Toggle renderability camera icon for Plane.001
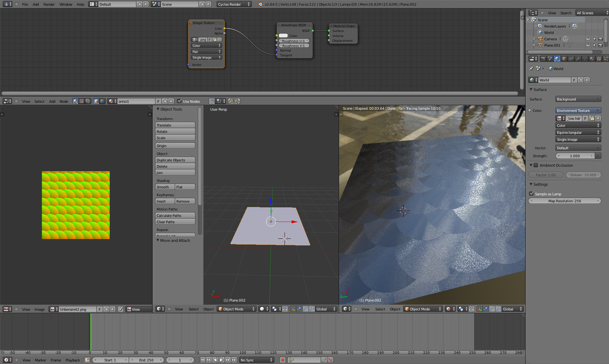The width and height of the screenshot is (609, 364). [x=600, y=45]
